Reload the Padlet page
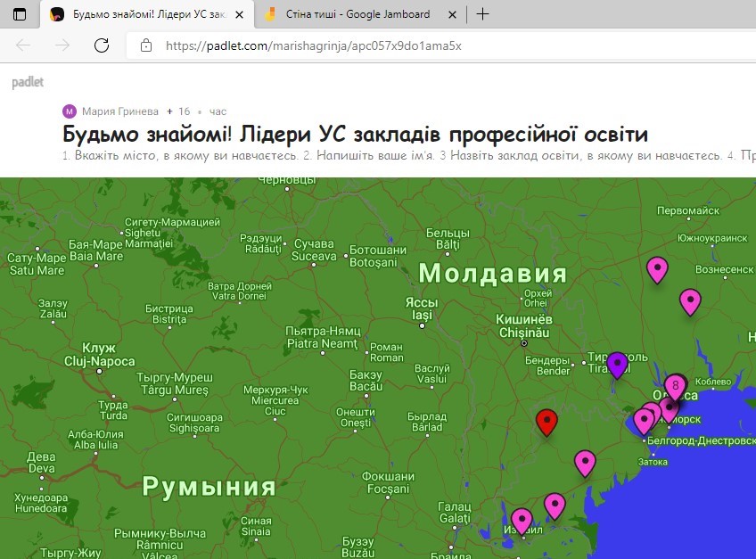The image size is (756, 559). [102, 45]
